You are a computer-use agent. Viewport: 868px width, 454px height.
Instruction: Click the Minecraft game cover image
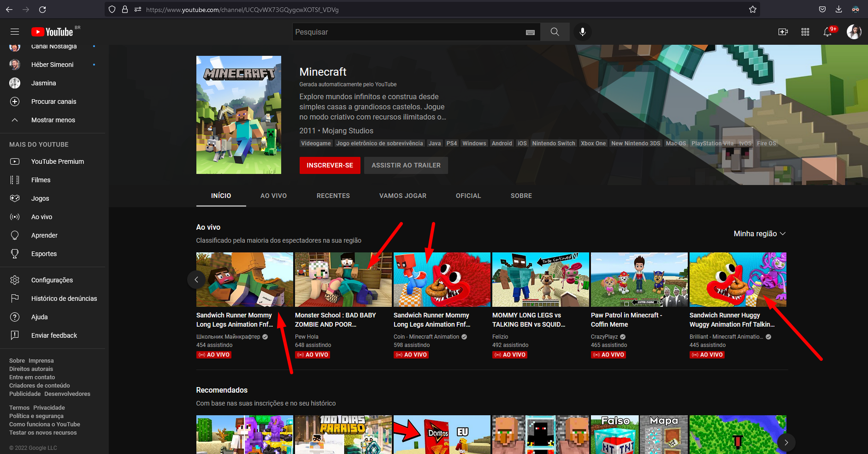[x=239, y=115]
